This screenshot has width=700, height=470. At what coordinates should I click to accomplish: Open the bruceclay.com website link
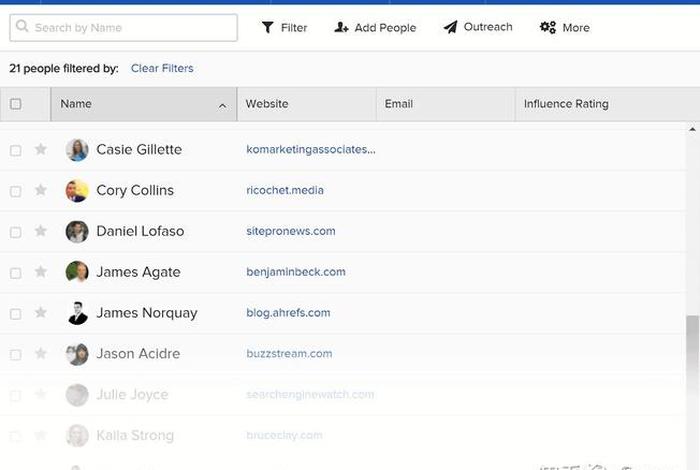pyautogui.click(x=284, y=435)
